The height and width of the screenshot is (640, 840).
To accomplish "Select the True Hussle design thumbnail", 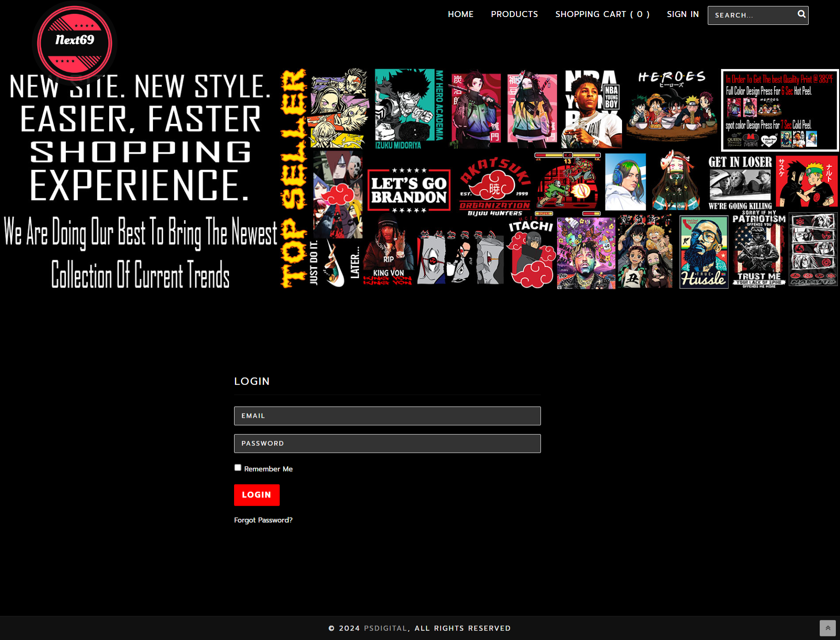I will [703, 252].
